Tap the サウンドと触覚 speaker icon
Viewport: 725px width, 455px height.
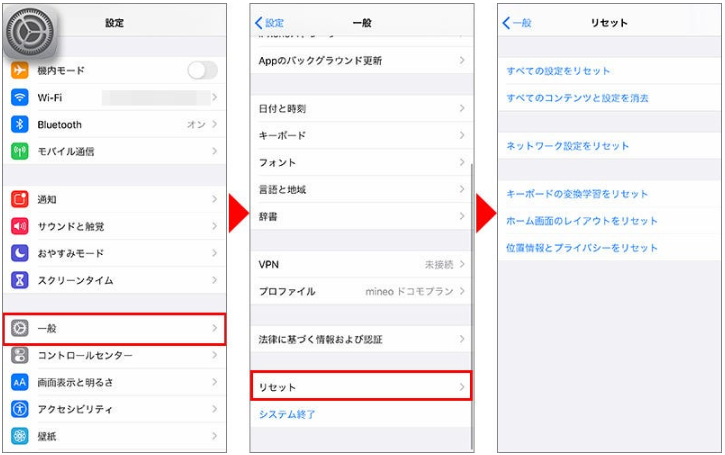pos(19,226)
